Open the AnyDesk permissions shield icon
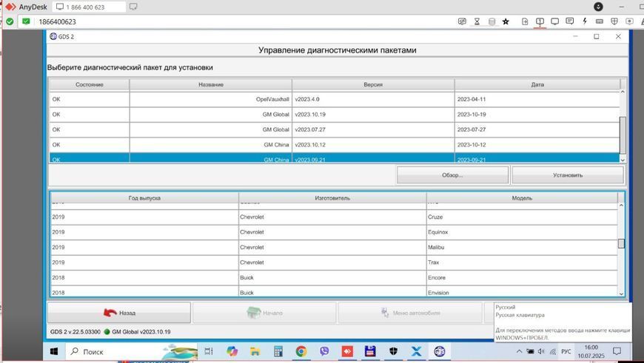644x363 pixels. pyautogui.click(x=614, y=21)
